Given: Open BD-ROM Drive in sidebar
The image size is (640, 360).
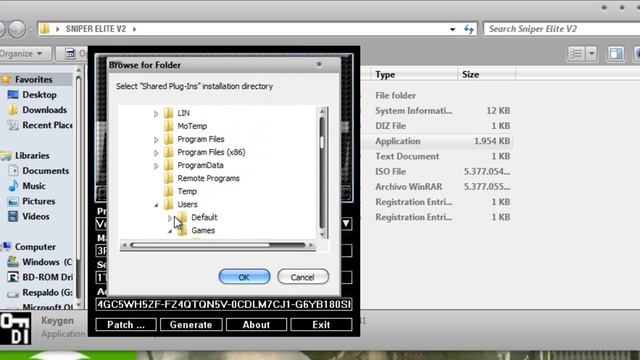Looking at the screenshot, I should coord(47,277).
